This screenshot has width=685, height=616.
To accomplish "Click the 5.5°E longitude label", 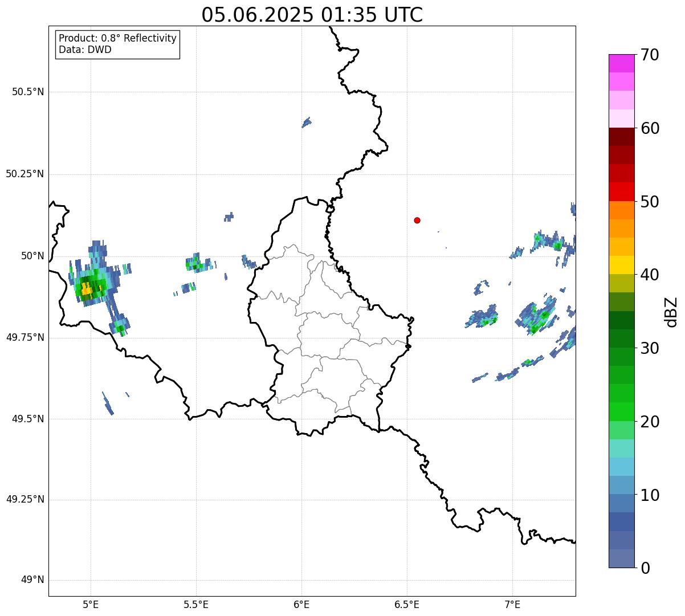I will coord(196,604).
